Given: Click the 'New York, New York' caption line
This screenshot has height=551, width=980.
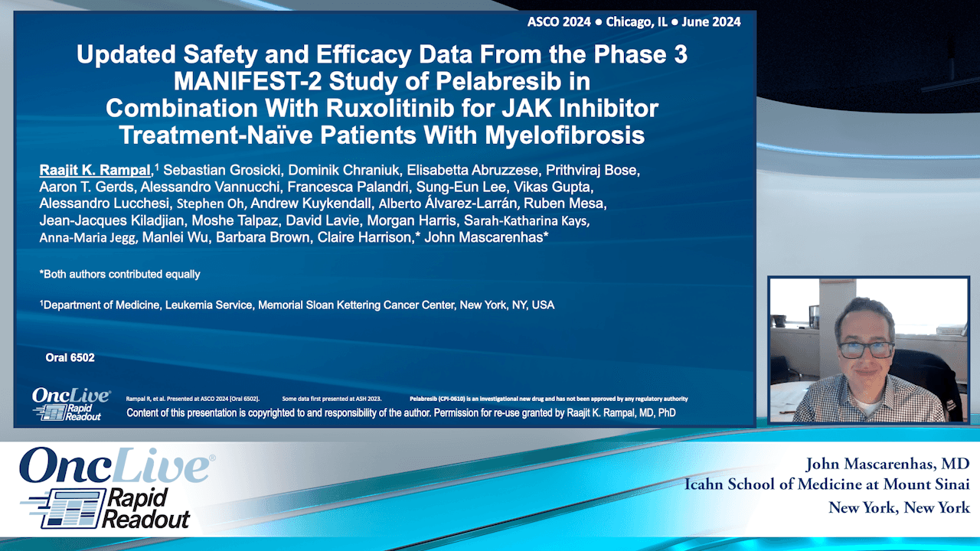Looking at the screenshot, I should tap(900, 507).
